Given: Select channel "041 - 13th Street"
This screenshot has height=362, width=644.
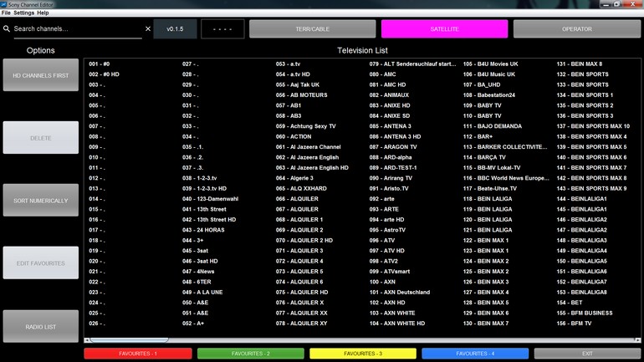Looking at the screenshot, I should [204, 209].
